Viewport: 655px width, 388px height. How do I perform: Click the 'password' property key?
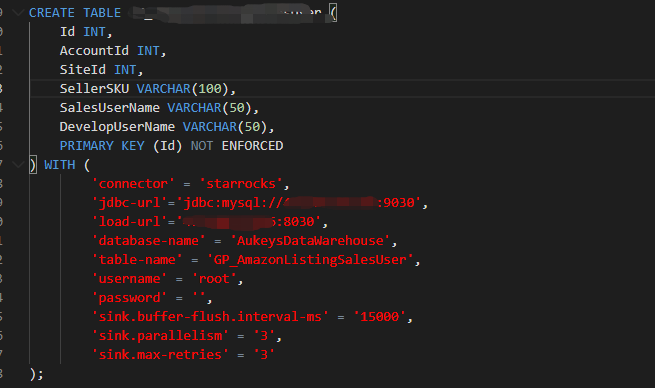pos(129,298)
